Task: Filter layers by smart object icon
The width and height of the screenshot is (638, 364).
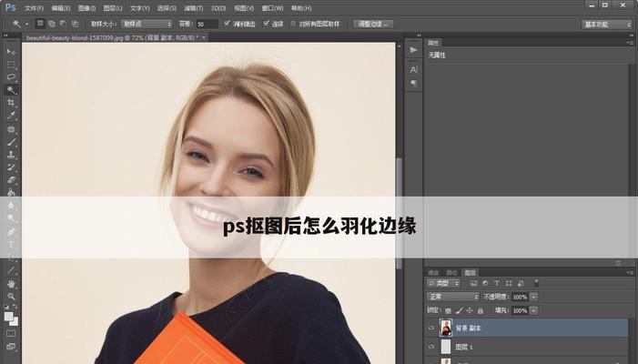Action: [521, 283]
